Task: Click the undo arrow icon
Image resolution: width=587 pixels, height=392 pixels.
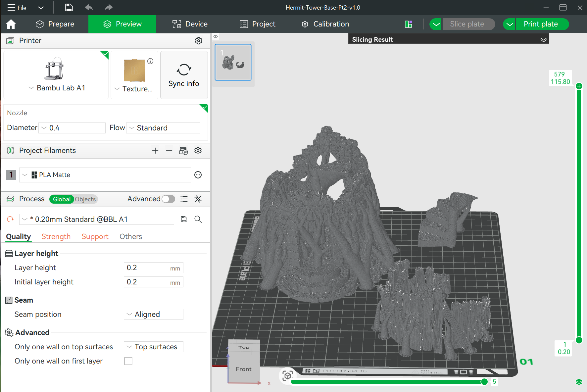Action: (x=89, y=8)
